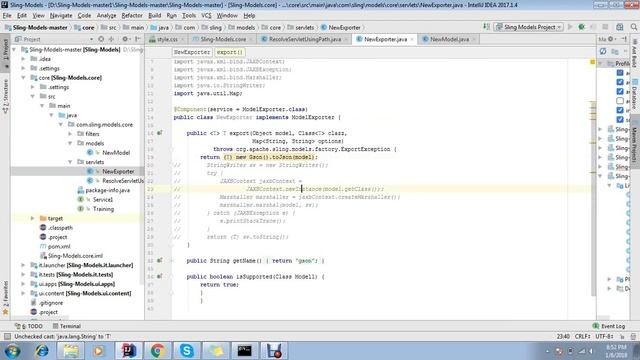This screenshot has height=360, width=640.
Task: Click the Windows Start button
Action: tap(13, 351)
